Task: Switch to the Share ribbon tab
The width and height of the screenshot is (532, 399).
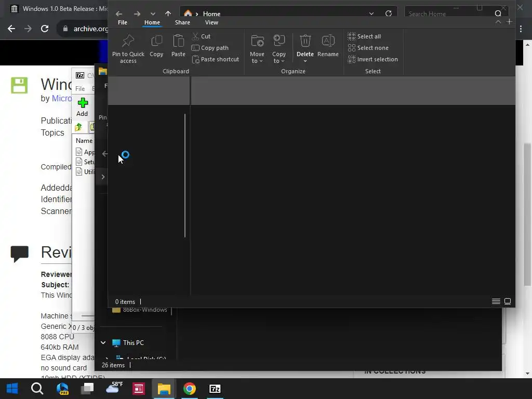Action: 182,22
